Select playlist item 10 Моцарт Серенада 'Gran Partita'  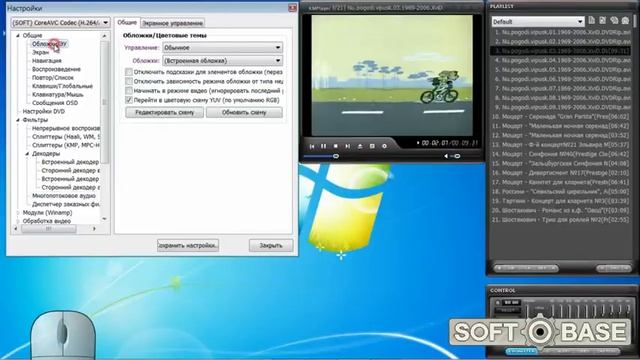pos(560,117)
